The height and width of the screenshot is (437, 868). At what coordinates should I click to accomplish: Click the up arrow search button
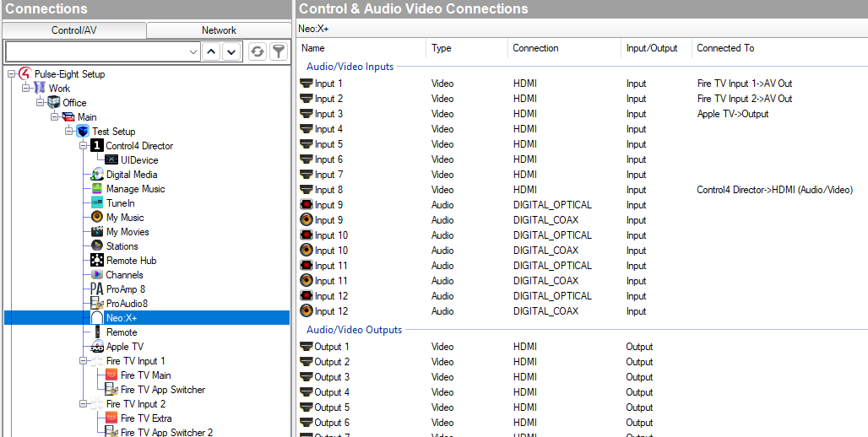coord(210,52)
